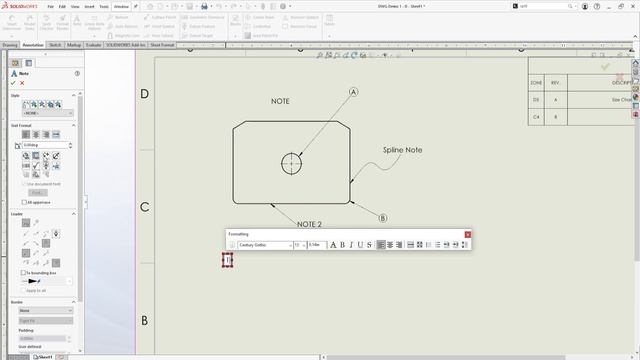Open the Border size dropdown below None
The image size is (640, 360).
(x=46, y=321)
